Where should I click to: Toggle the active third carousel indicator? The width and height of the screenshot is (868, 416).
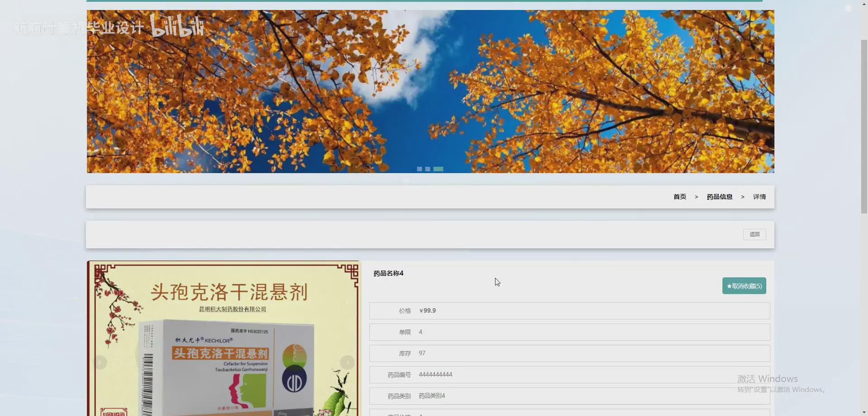tap(438, 169)
